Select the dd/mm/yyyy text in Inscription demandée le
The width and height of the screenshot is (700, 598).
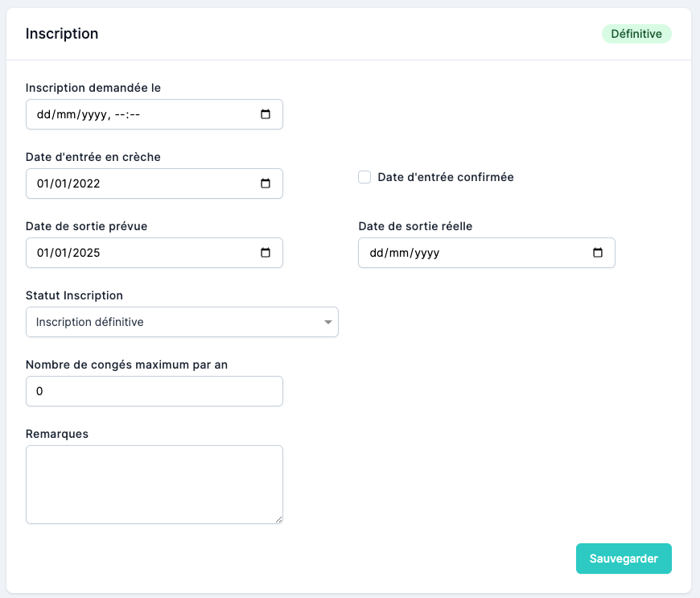click(x=72, y=114)
